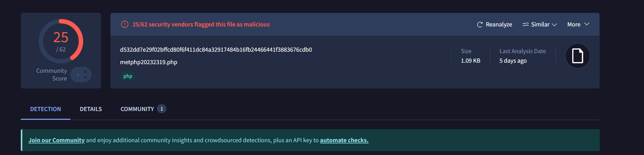The height and width of the screenshot is (155, 644).
Task: Click the file type document icon
Action: [x=577, y=56]
